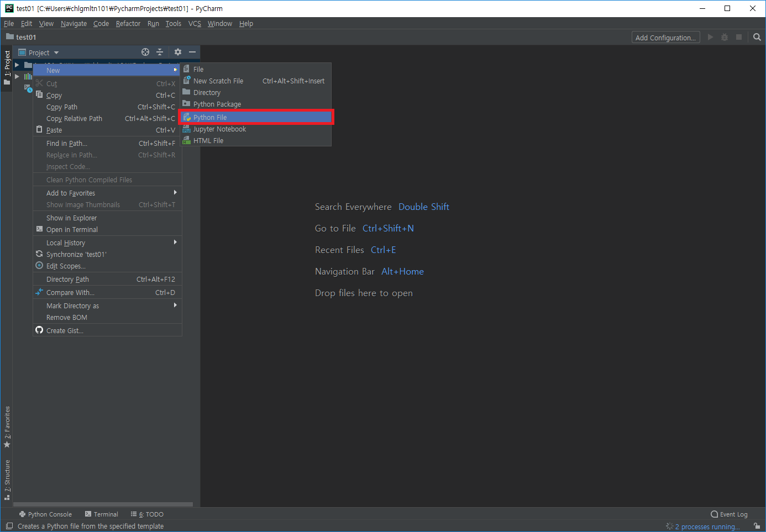766x532 pixels.
Task: Click 2 processes running status
Action: coord(707,526)
